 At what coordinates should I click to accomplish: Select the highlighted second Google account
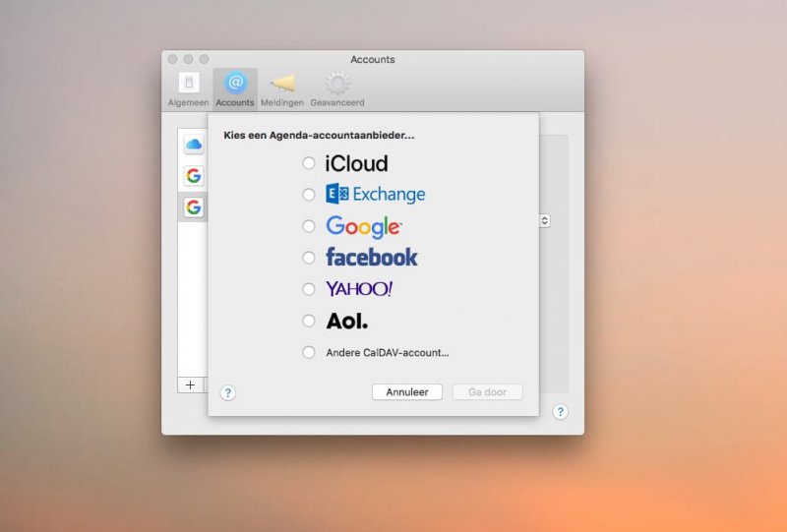coord(194,207)
